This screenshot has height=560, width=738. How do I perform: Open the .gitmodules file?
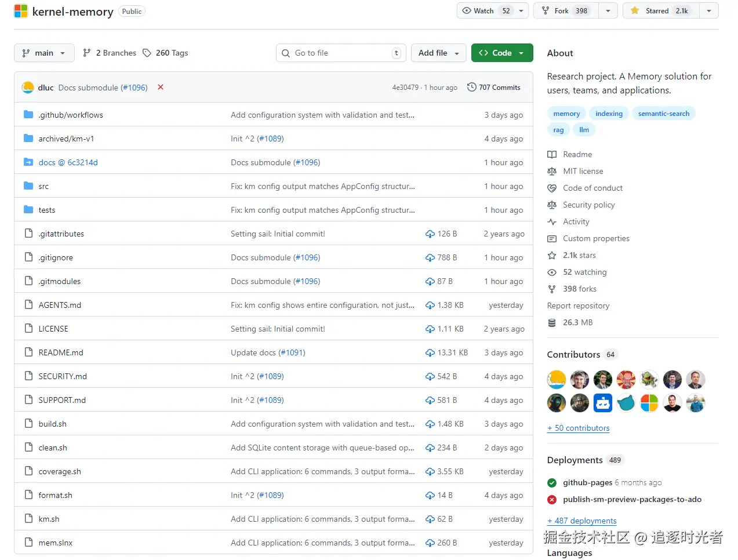click(x=60, y=281)
